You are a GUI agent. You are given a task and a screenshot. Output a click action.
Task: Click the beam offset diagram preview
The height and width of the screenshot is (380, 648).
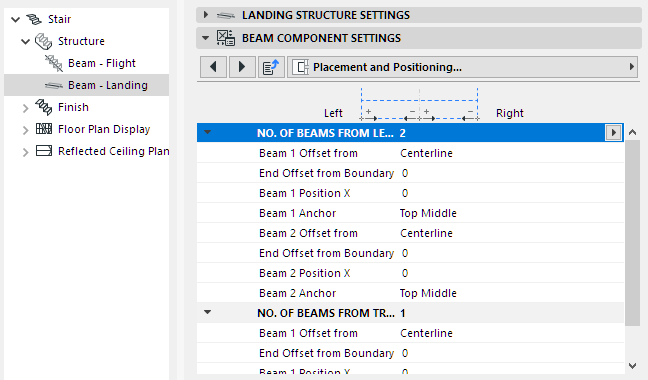coord(419,104)
